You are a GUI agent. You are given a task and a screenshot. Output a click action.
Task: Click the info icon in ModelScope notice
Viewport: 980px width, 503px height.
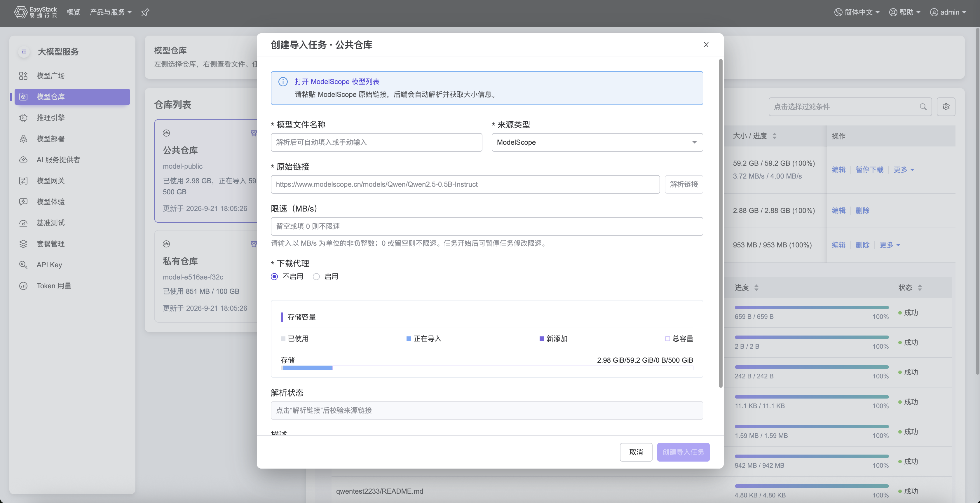pos(283,82)
